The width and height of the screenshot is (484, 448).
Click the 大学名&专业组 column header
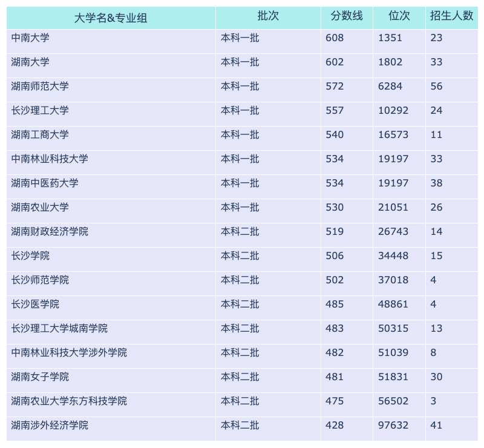111,18
